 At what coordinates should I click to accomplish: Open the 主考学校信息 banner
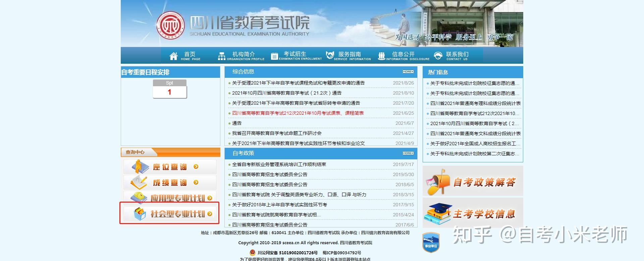pyautogui.click(x=473, y=213)
